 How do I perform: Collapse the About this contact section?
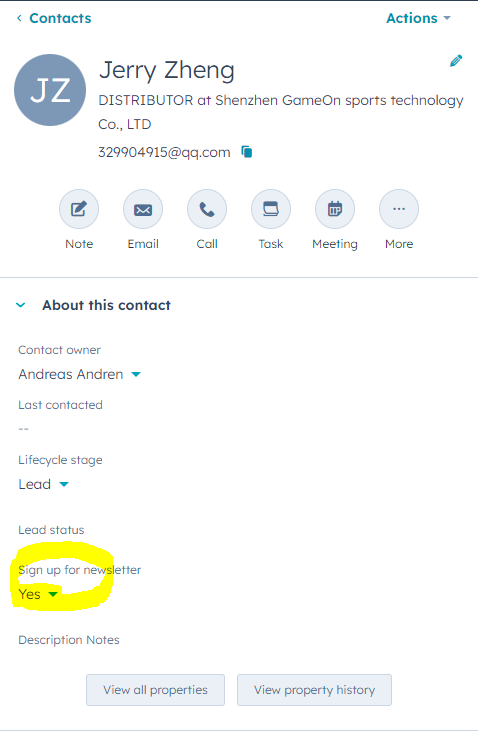[x=21, y=305]
